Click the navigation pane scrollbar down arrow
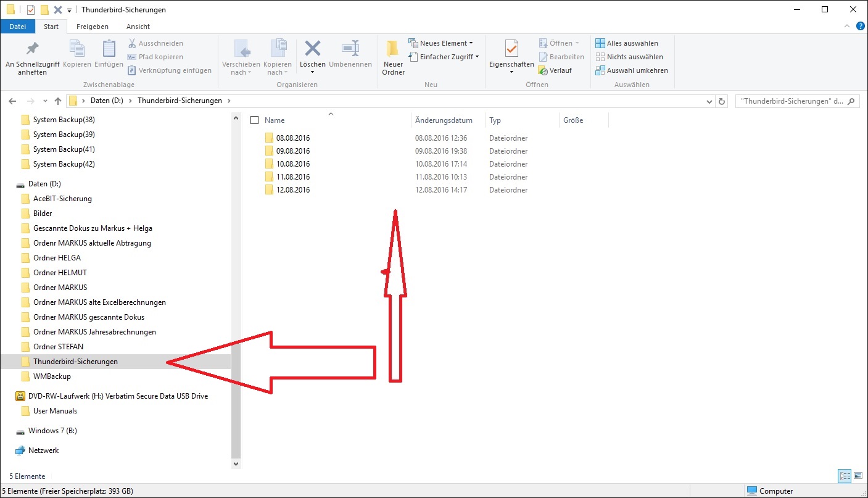868x498 pixels. 236,463
